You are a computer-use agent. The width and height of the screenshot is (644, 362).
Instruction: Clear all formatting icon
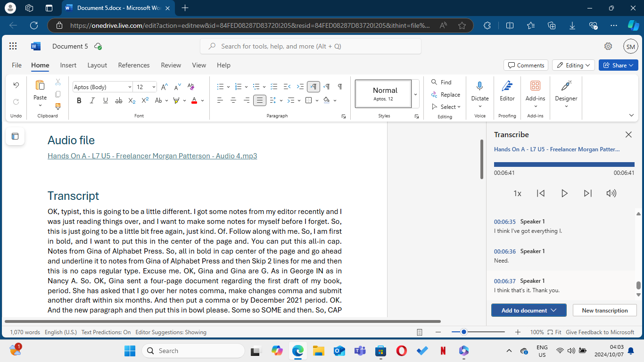(190, 87)
